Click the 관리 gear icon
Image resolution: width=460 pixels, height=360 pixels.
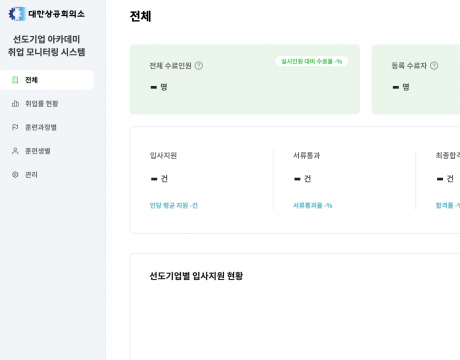pos(15,175)
